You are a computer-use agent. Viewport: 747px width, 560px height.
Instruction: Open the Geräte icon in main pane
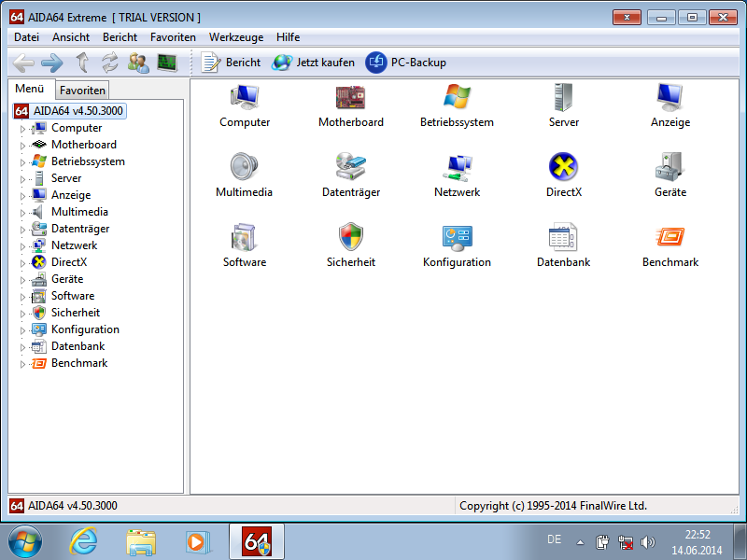[669, 167]
